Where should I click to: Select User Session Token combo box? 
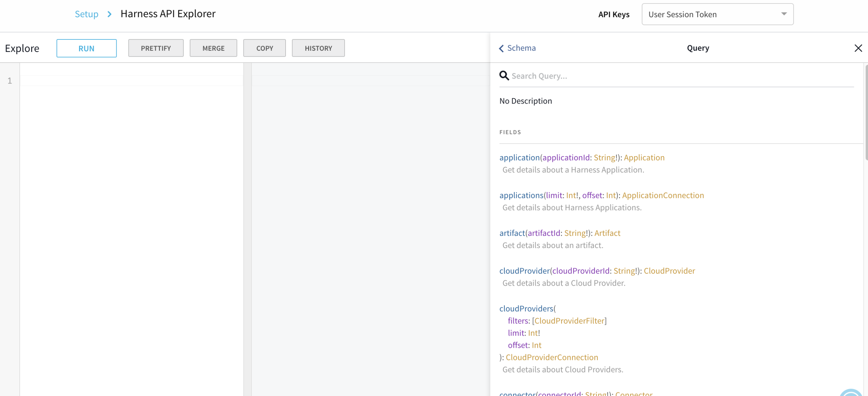717,14
